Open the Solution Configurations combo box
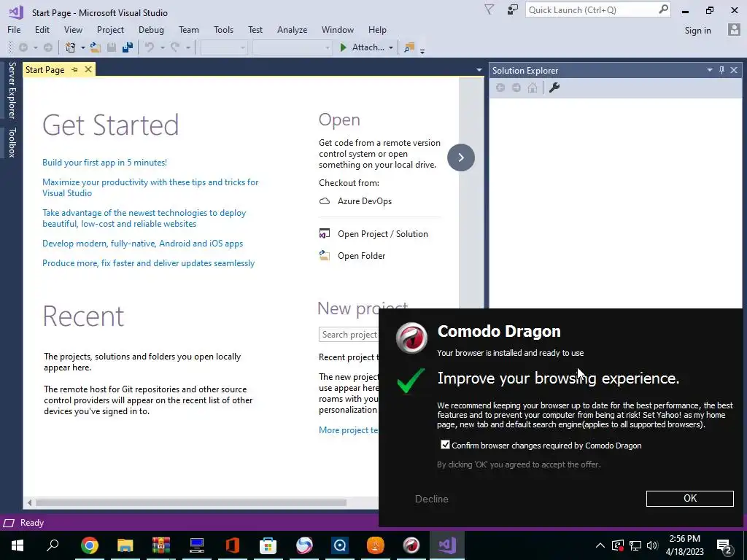 tap(223, 47)
